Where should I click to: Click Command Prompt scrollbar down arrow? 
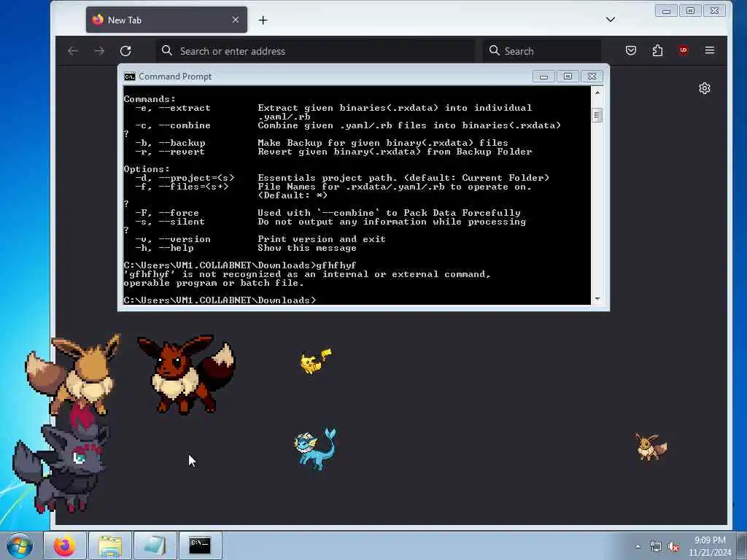click(597, 299)
